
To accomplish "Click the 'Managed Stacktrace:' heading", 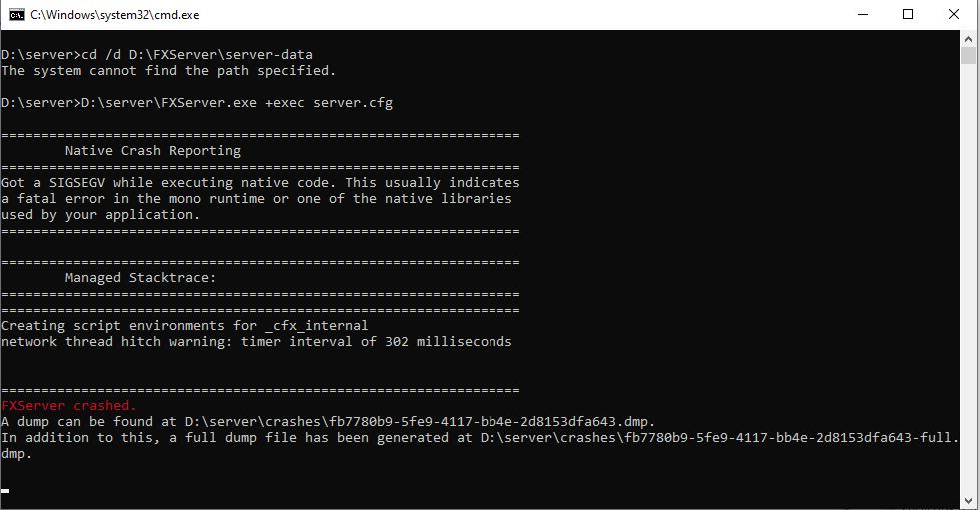I will 140,278.
